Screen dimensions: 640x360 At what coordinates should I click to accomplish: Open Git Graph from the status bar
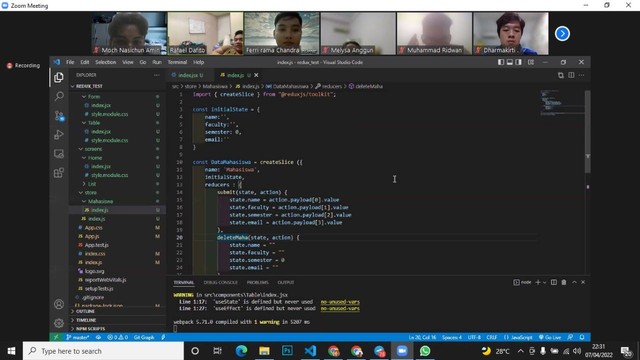tap(144, 337)
